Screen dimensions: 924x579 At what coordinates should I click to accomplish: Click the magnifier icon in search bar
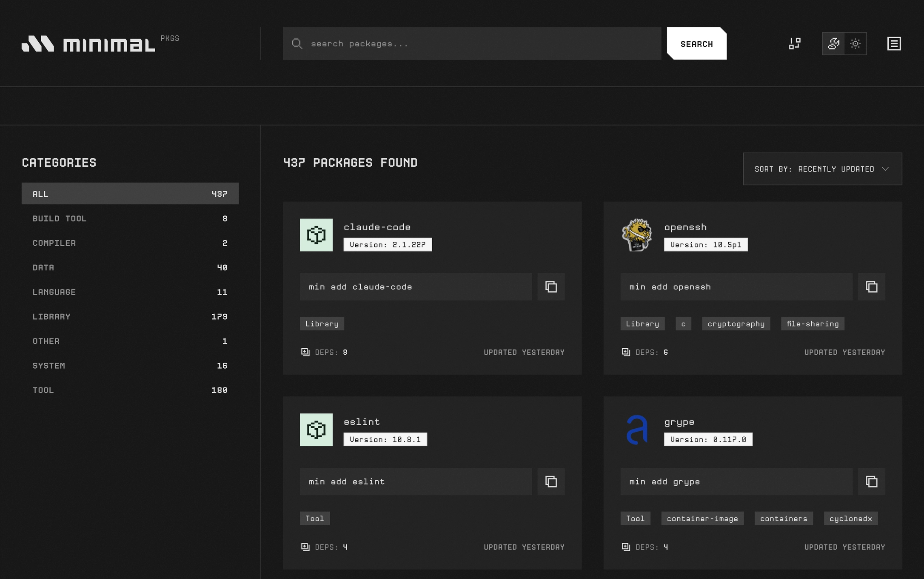(x=297, y=43)
